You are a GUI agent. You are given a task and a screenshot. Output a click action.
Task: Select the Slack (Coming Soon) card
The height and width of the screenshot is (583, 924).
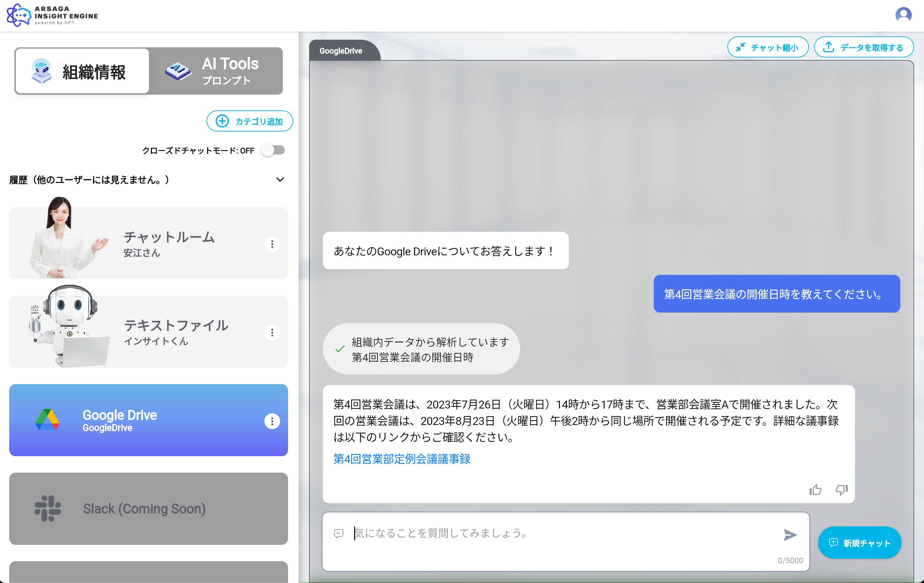click(149, 509)
